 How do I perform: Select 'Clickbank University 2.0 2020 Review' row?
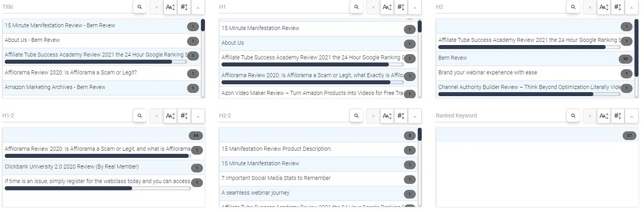(x=104, y=167)
